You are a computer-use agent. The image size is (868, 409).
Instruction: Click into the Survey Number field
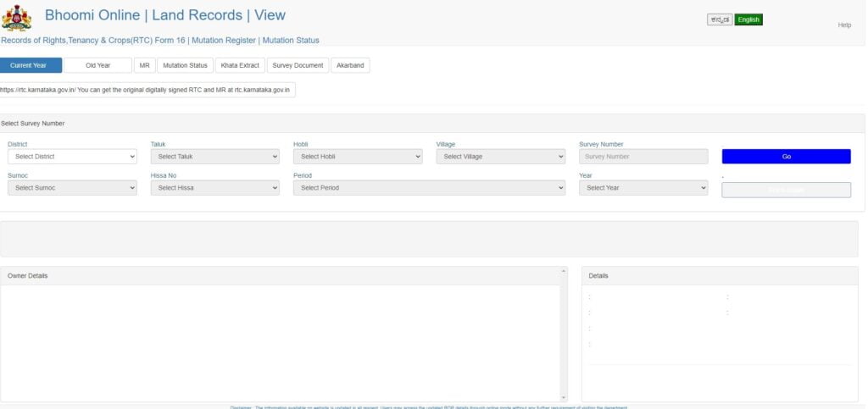[x=643, y=157]
